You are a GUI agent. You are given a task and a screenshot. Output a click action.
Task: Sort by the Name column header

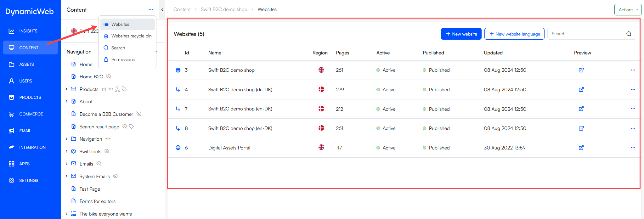click(x=215, y=53)
